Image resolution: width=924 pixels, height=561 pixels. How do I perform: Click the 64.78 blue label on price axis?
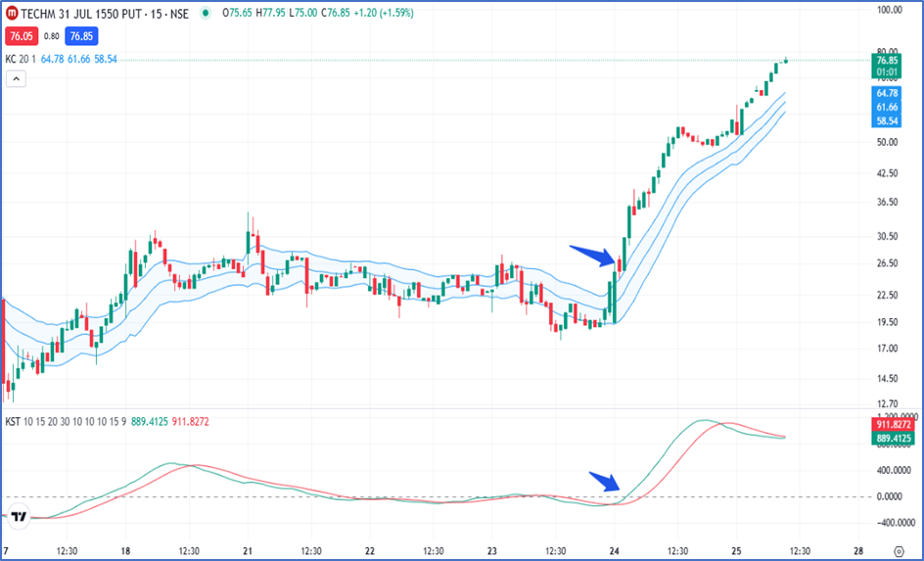886,93
